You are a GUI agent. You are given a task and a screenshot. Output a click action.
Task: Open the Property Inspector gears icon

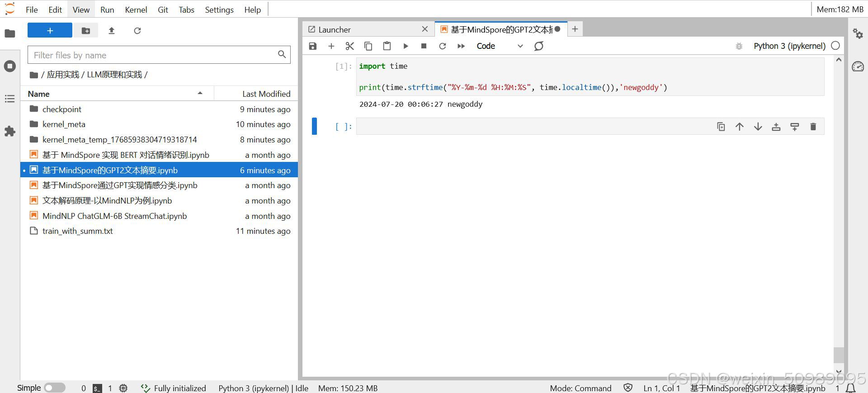tap(858, 33)
